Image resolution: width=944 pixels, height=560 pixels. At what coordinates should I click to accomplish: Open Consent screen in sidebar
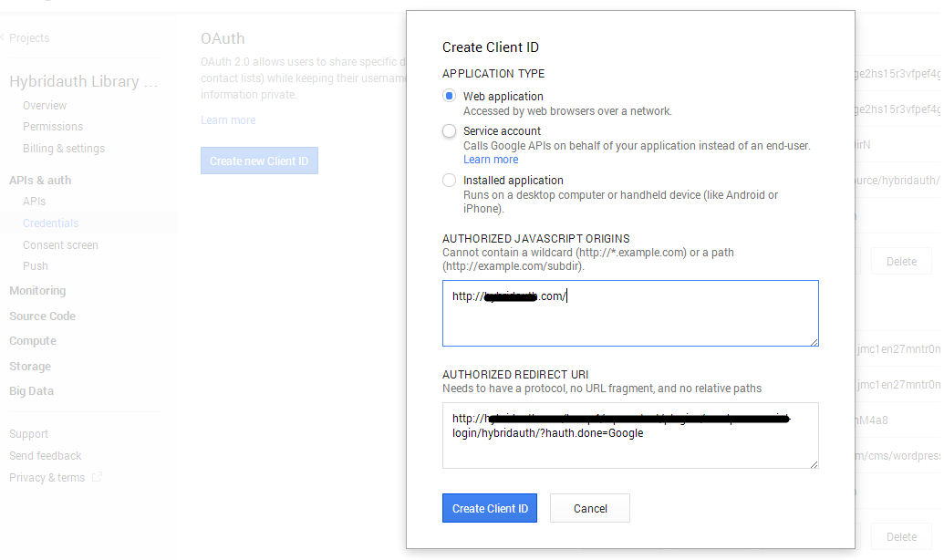(60, 245)
